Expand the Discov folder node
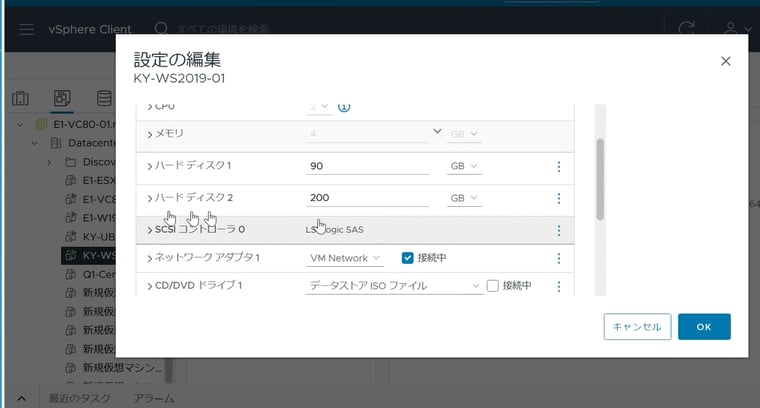760x408 pixels. point(49,162)
